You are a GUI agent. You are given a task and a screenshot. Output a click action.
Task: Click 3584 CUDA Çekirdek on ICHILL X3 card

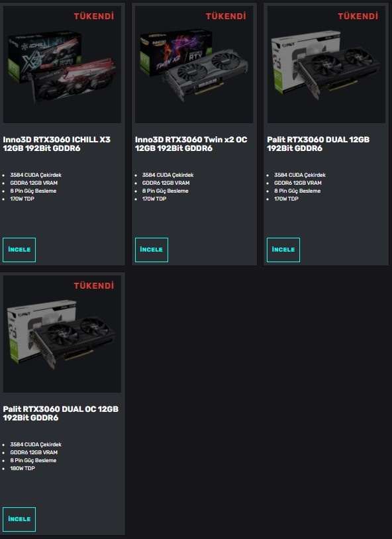[x=36, y=175]
